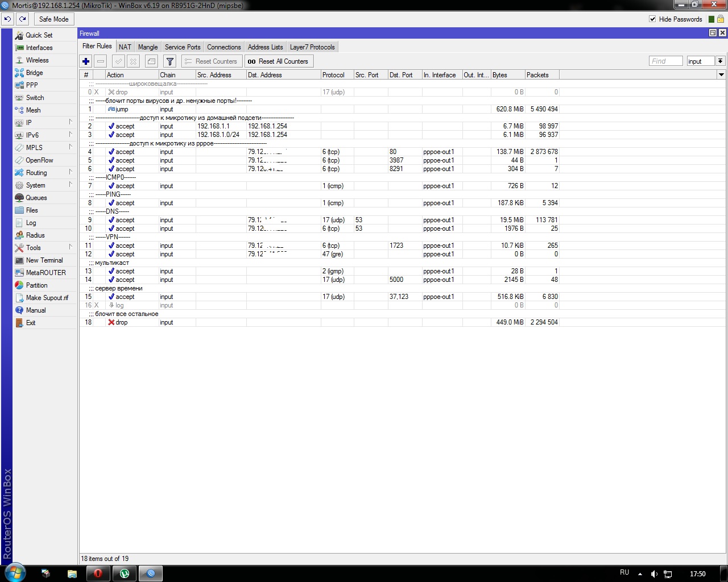
Task: Click the Find search field
Action: [665, 61]
